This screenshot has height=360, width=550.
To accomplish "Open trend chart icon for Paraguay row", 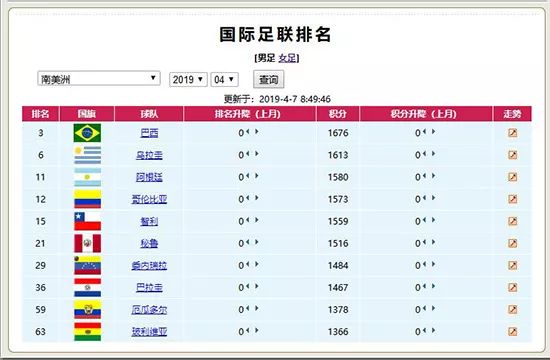I will (x=512, y=287).
